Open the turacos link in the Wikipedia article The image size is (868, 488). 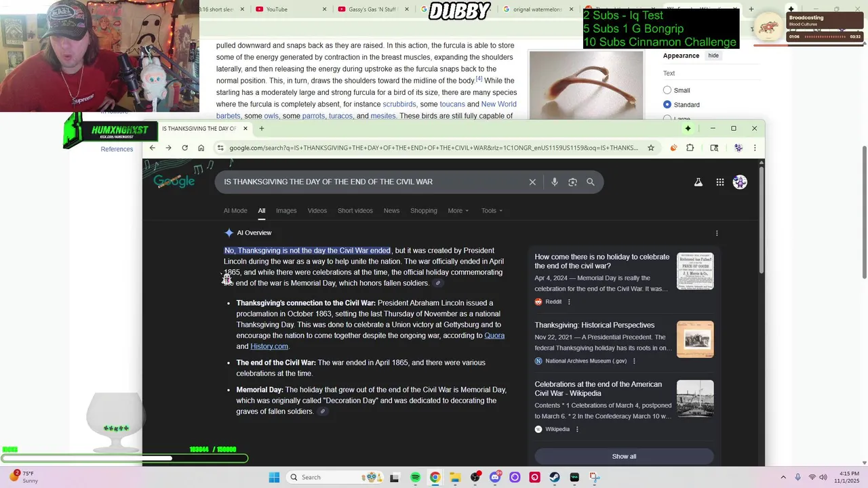click(x=340, y=116)
